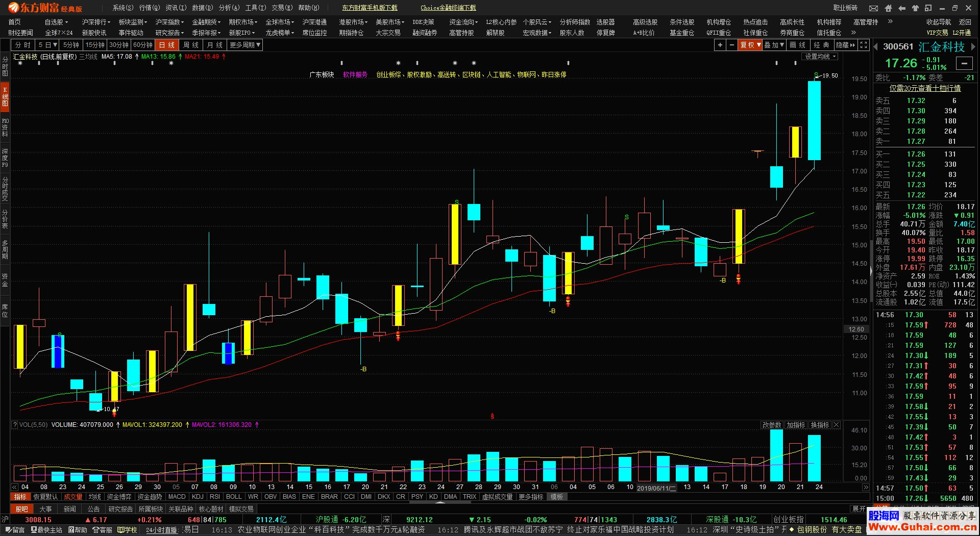Viewport: 980px width, 536px height.
Task: Toggle 经典 classic view mode
Action: coord(822,45)
